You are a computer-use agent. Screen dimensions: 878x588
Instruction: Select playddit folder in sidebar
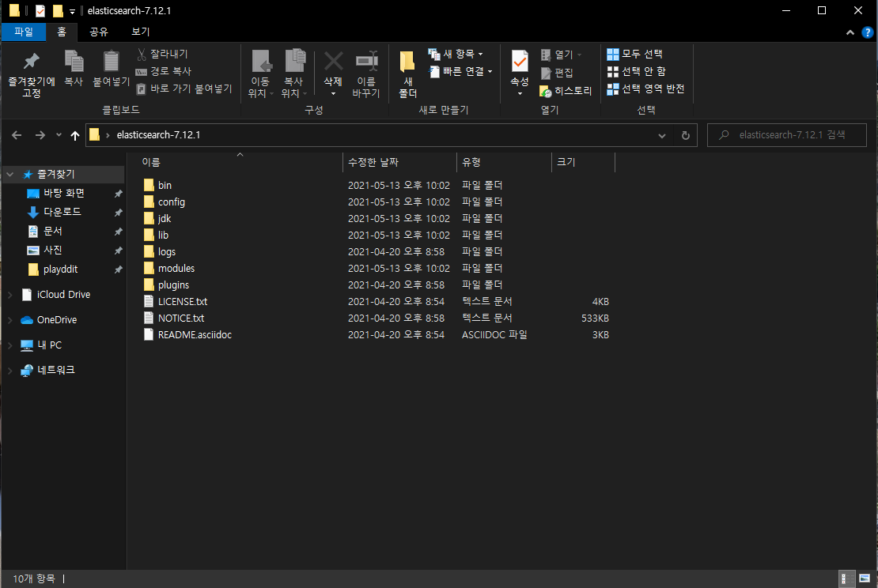click(x=60, y=269)
